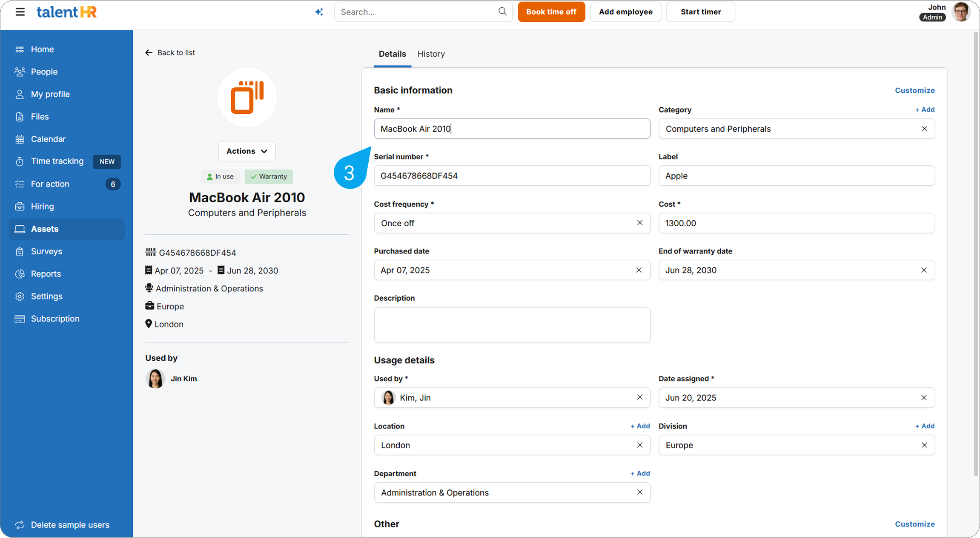The image size is (980, 538).
Task: Open the Division dropdown
Action: [797, 445]
